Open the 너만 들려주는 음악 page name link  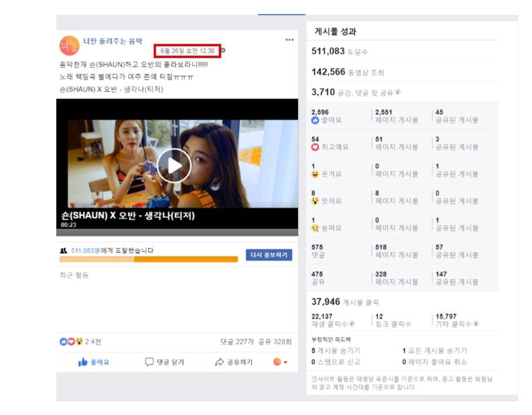[x=113, y=42]
